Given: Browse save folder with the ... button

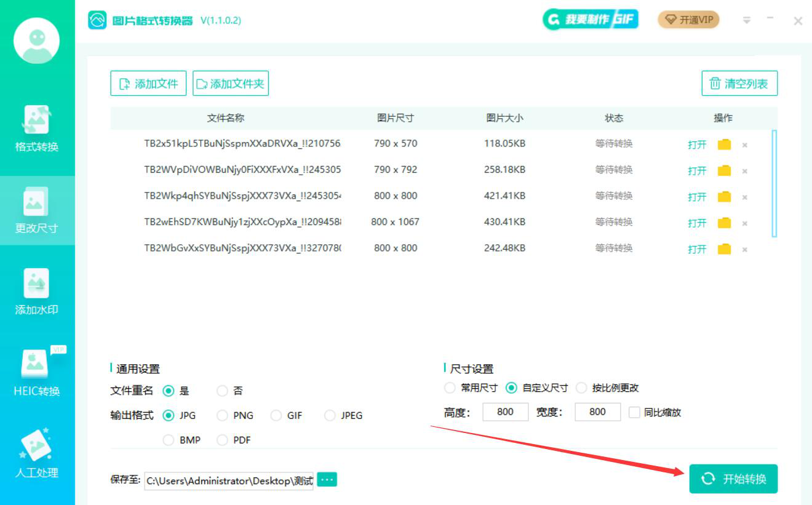Looking at the screenshot, I should [x=327, y=479].
